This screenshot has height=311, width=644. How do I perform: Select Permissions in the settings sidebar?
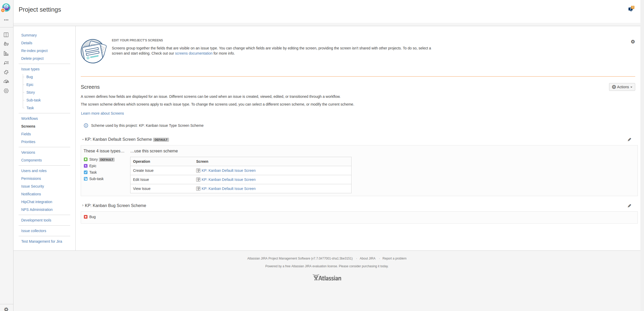pyautogui.click(x=31, y=179)
